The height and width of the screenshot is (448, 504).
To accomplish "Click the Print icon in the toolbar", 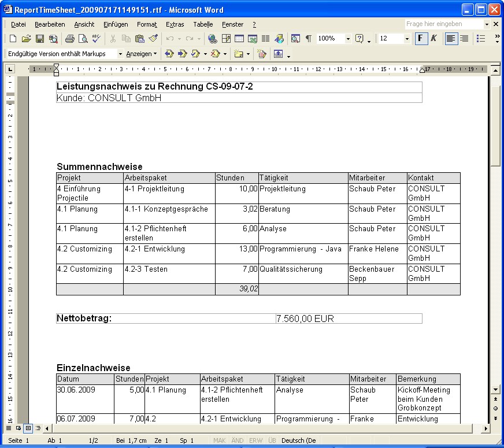I will [x=70, y=39].
